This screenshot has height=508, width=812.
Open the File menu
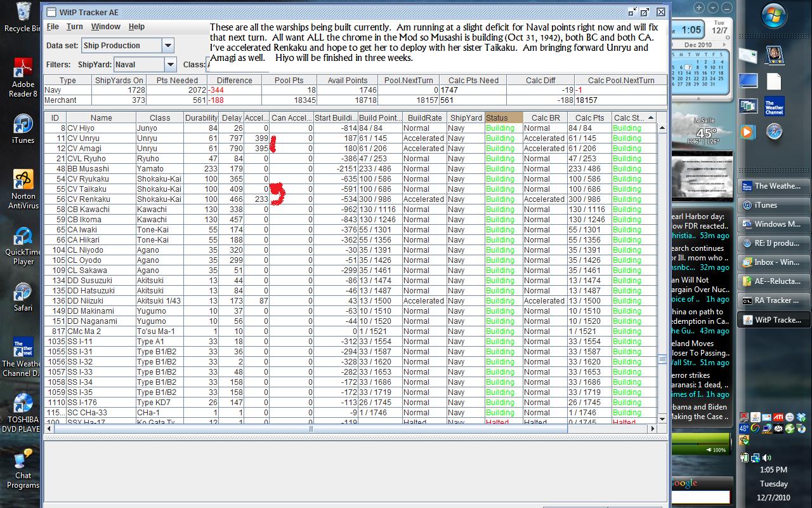pyautogui.click(x=53, y=27)
